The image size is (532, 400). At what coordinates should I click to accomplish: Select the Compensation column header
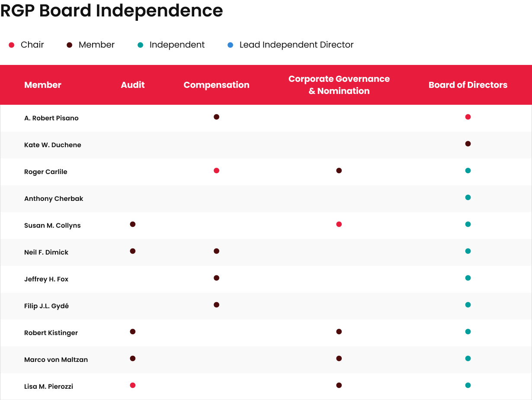point(216,85)
